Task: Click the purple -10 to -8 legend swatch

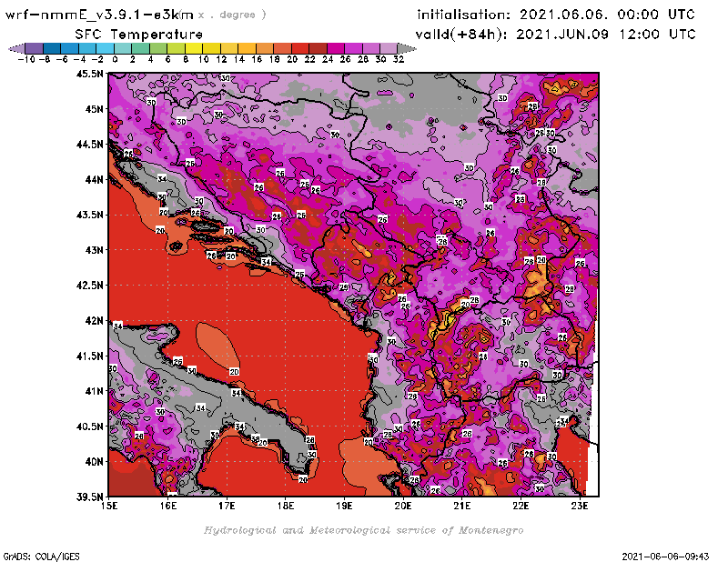Action: coord(35,48)
